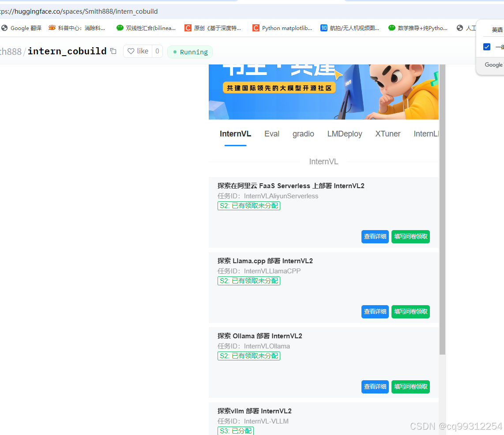Screen dimensions: 504x435
Task: Open the 双线性汇合 bookmark
Action: pyautogui.click(x=146, y=28)
